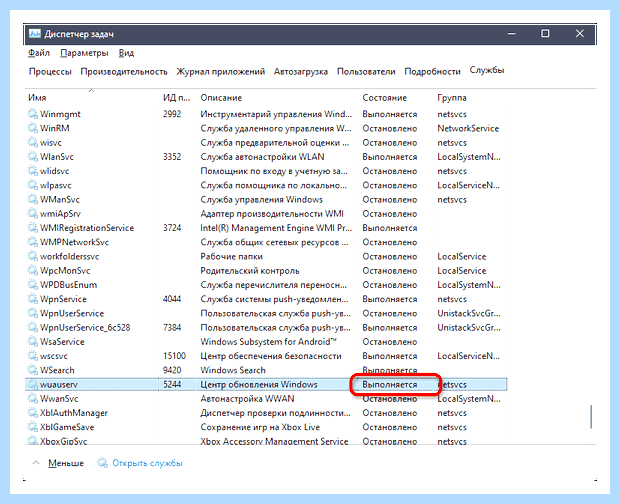This screenshot has height=504, width=620.
Task: Click PID 15100 in the wscsvc row
Action: 174,356
